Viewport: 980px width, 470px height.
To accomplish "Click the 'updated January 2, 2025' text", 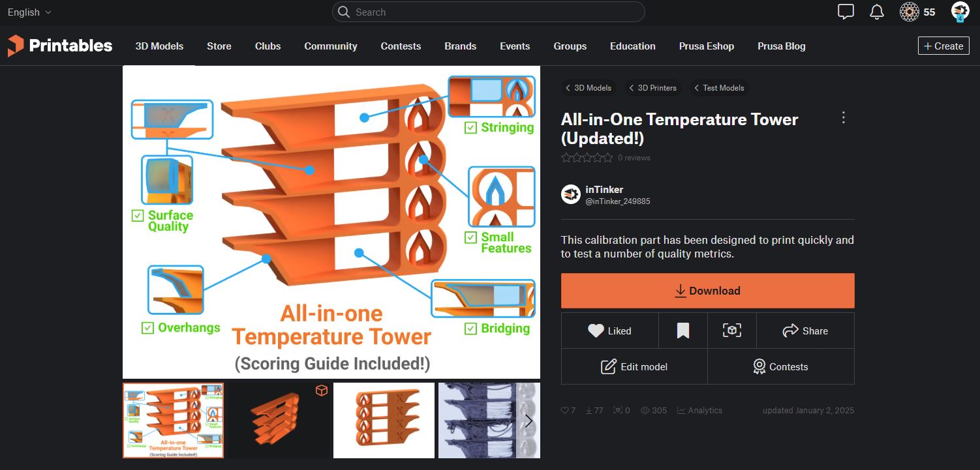I will pyautogui.click(x=808, y=411).
